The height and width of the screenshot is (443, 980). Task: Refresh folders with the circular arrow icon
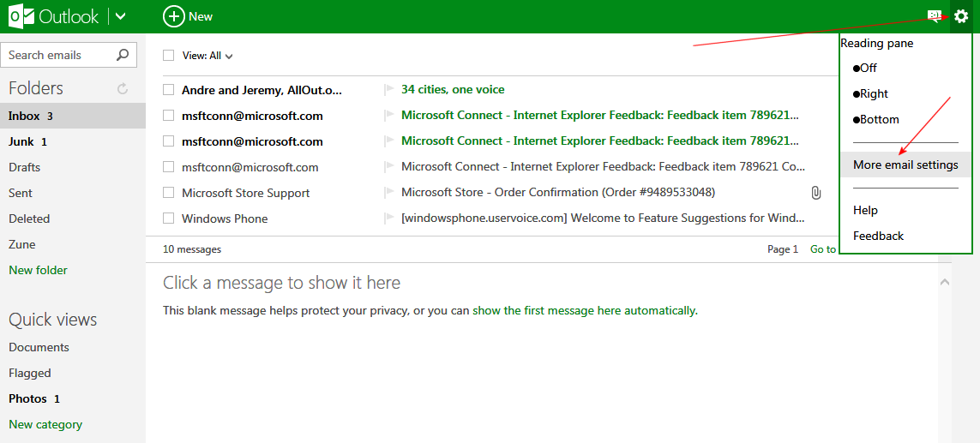click(x=123, y=88)
